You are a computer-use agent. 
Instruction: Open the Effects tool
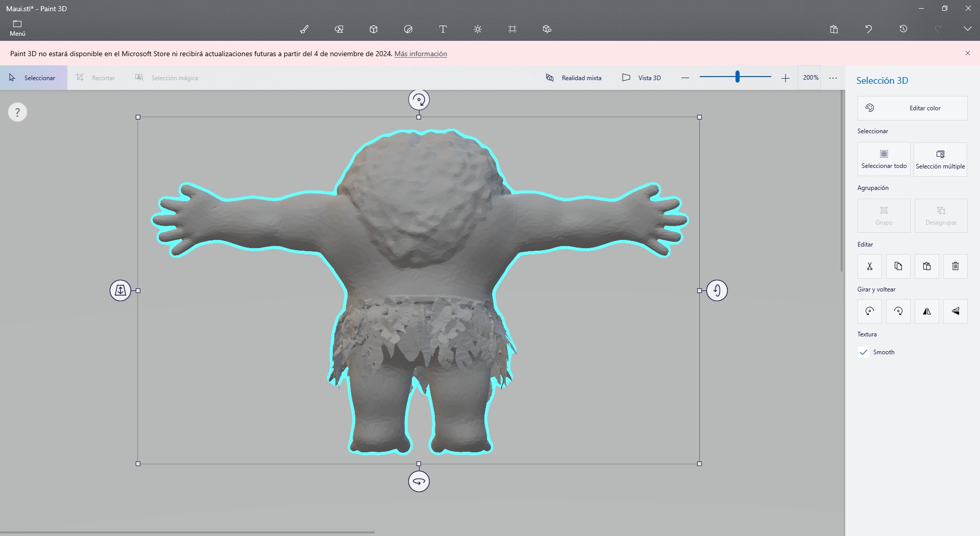click(478, 29)
